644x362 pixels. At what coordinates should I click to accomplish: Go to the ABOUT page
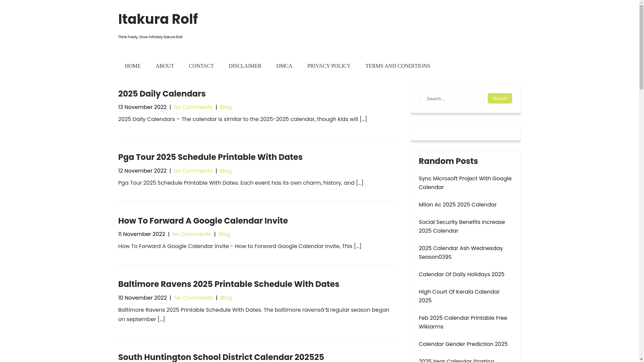(165, 66)
